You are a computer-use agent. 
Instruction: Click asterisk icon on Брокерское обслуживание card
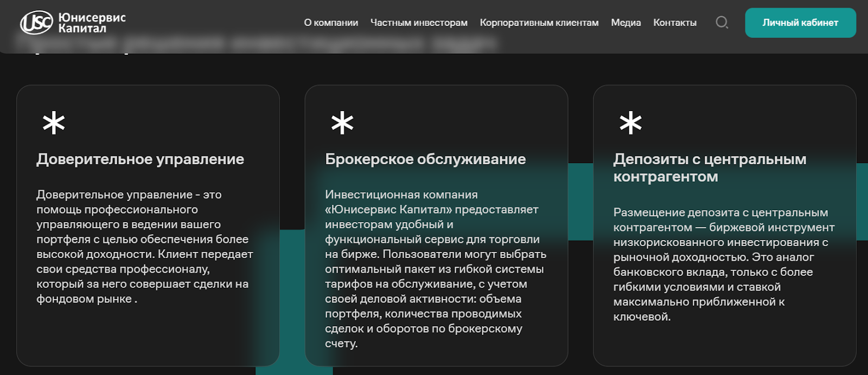(x=342, y=123)
